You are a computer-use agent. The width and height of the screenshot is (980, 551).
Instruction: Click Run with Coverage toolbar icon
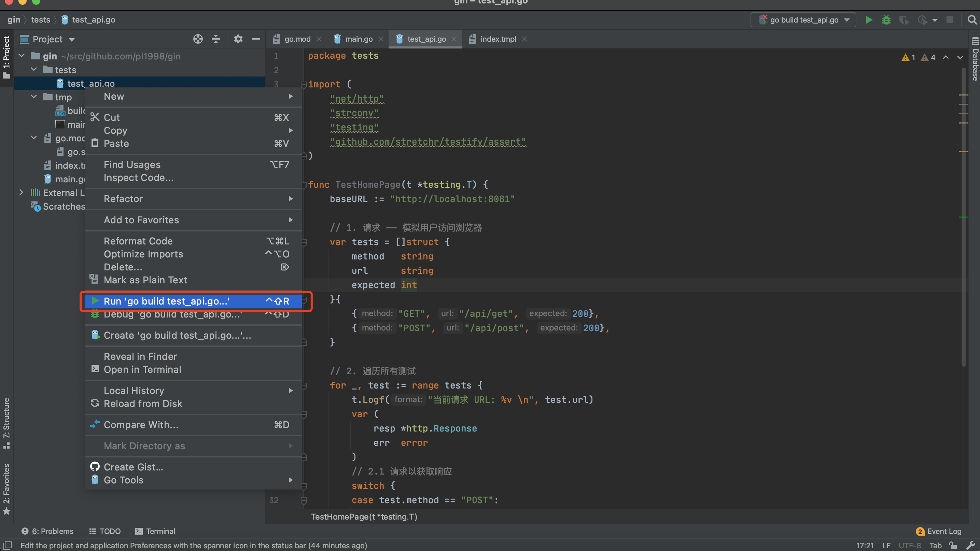[904, 20]
